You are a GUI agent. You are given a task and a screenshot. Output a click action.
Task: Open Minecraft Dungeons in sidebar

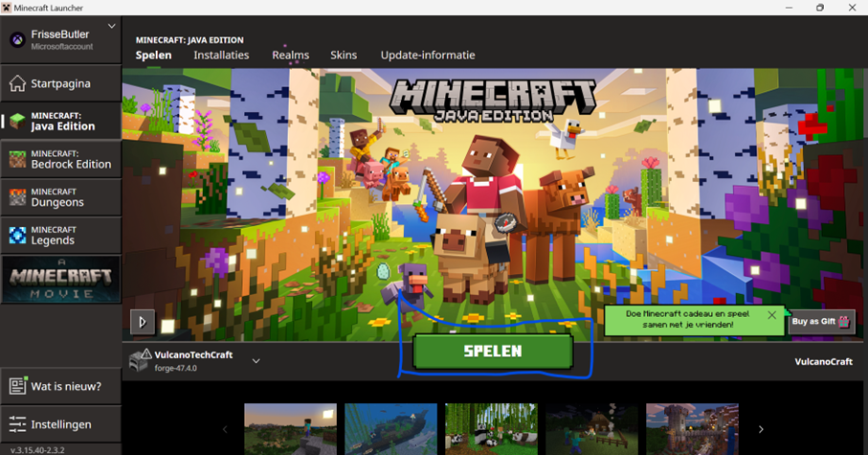61,197
